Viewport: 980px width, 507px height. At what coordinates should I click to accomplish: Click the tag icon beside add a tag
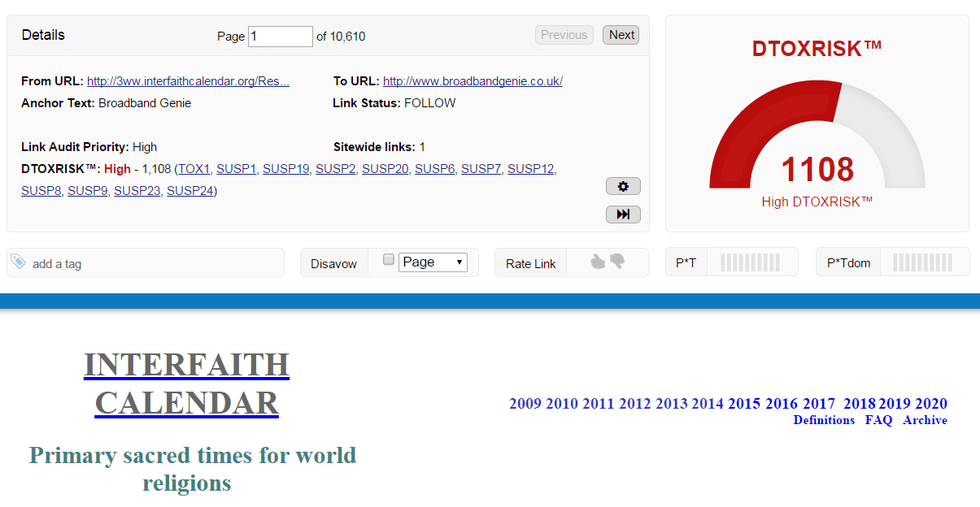18,262
